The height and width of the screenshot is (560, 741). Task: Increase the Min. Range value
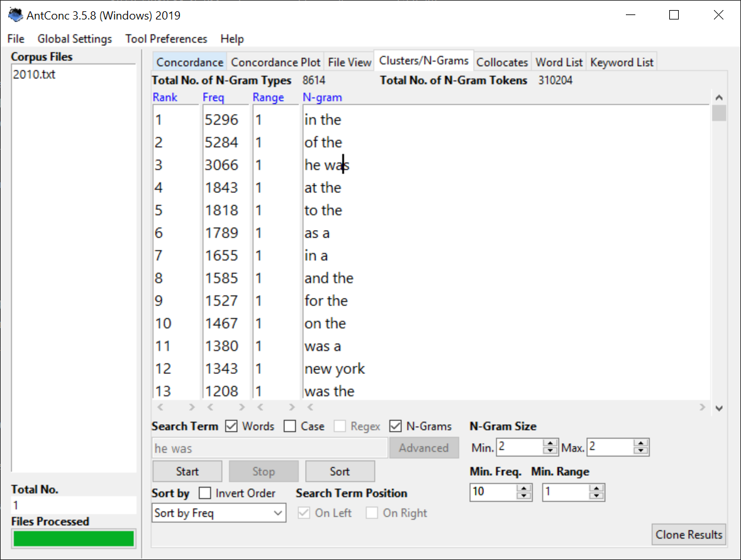pyautogui.click(x=596, y=488)
